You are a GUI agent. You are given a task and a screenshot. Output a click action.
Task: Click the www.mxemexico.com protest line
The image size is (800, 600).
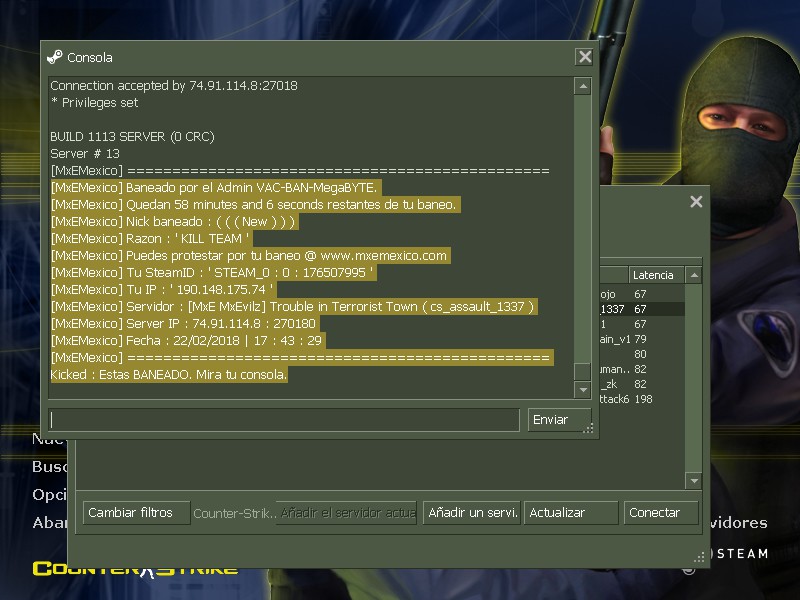pyautogui.click(x=250, y=256)
